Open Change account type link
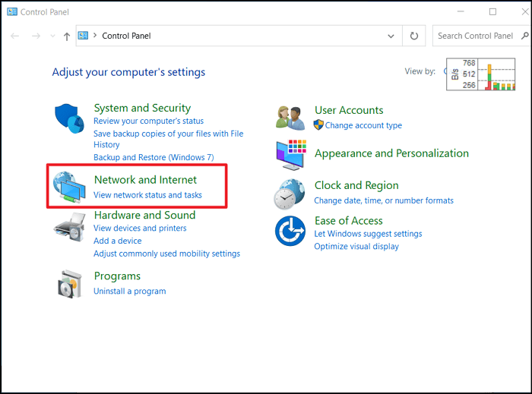 363,125
